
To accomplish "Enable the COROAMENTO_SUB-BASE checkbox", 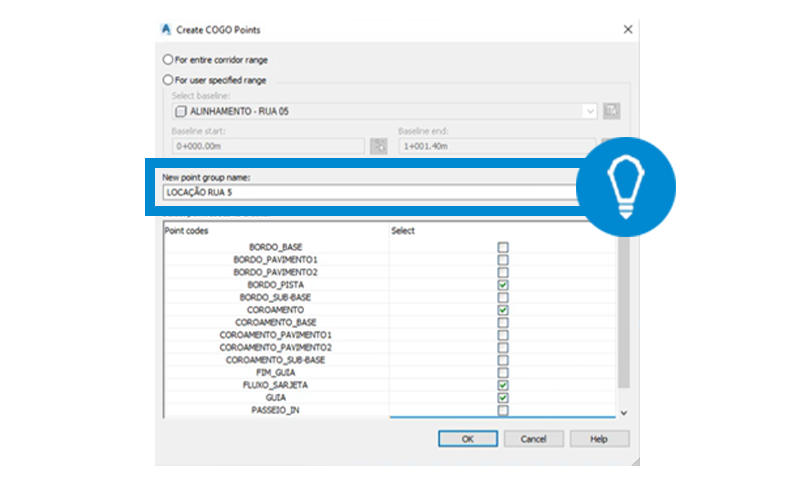I will point(503,360).
